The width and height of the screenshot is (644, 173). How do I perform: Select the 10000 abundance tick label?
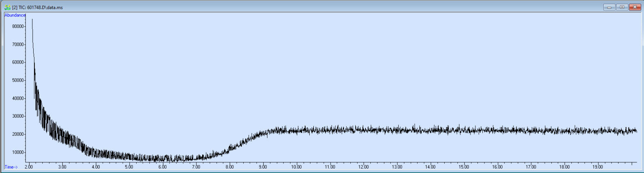[x=18, y=152]
